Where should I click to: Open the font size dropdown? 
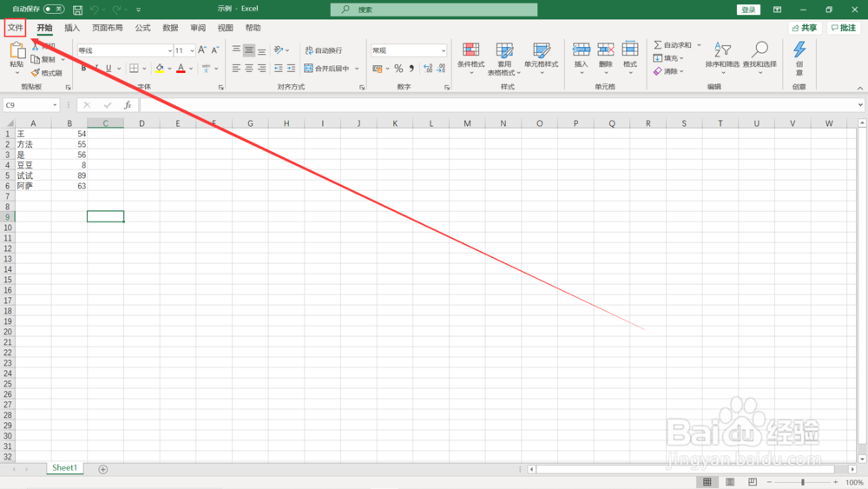(192, 50)
